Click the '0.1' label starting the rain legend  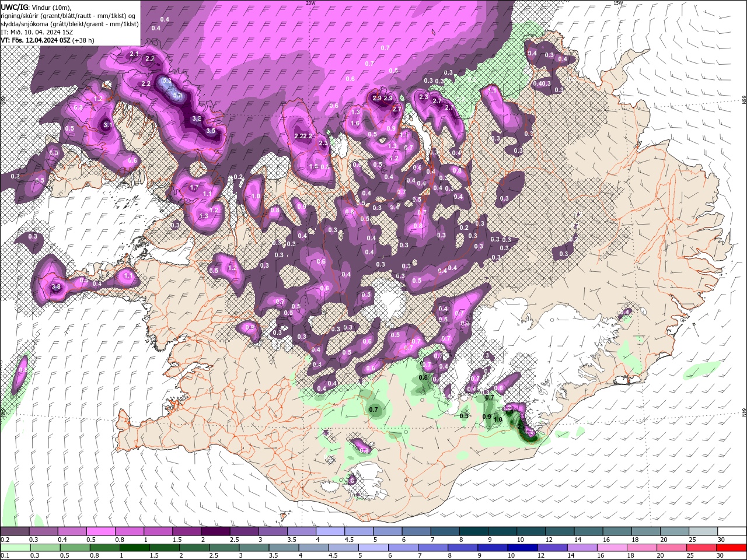(5, 556)
